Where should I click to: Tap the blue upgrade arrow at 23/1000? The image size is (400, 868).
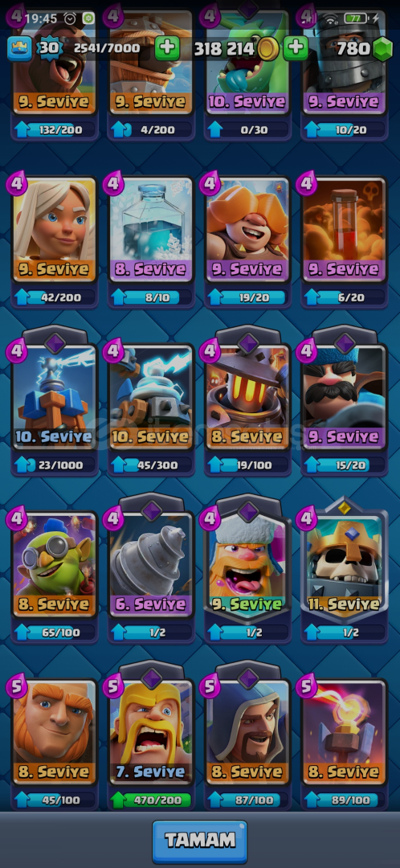coord(24,465)
